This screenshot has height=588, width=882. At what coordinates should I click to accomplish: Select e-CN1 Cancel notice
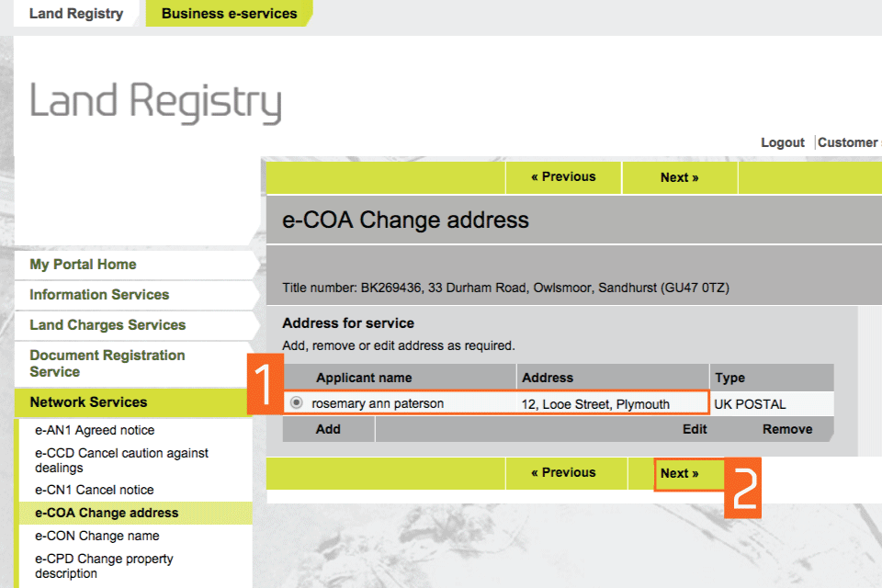pyautogui.click(x=95, y=490)
